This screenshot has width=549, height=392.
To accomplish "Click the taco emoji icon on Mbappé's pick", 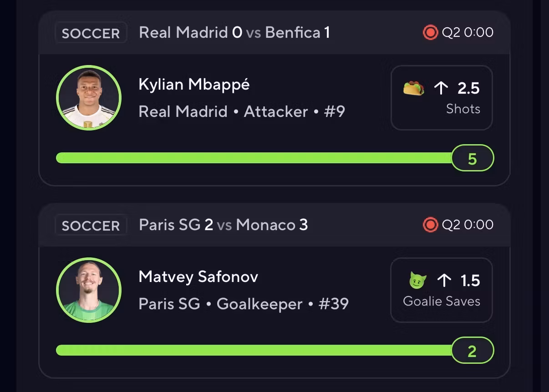I will (x=413, y=88).
